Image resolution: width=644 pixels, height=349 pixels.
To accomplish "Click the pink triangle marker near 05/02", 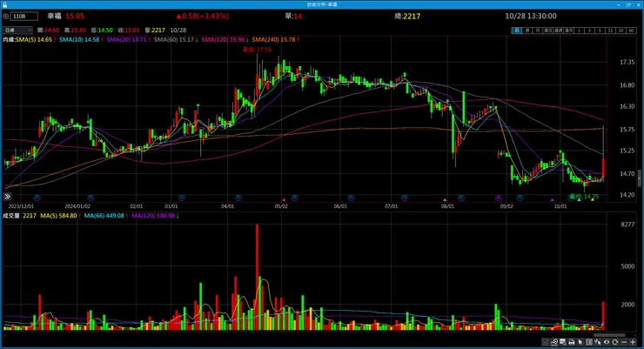I will tap(284, 199).
